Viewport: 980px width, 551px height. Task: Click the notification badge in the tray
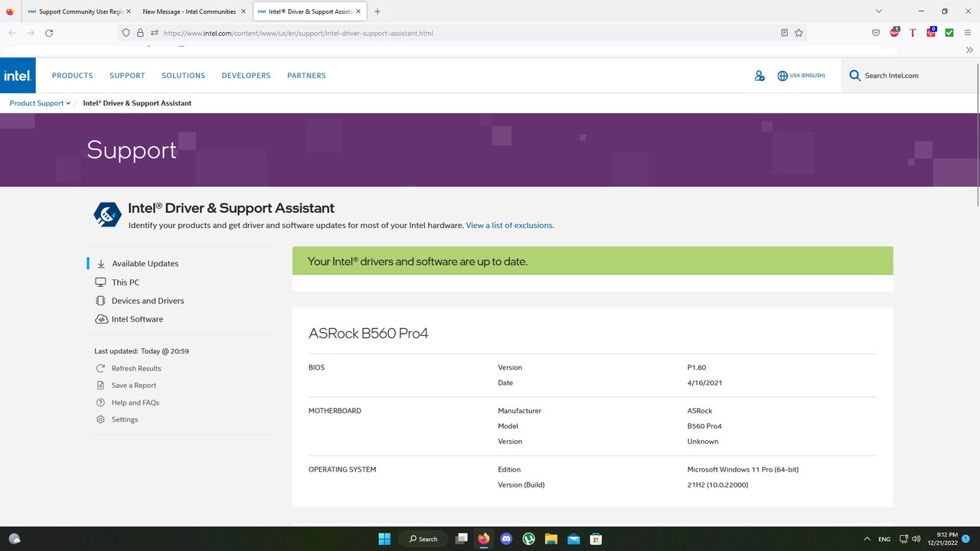point(966,539)
